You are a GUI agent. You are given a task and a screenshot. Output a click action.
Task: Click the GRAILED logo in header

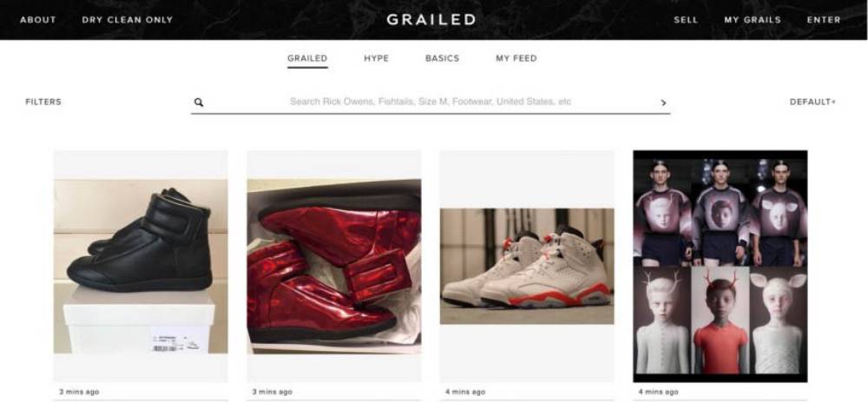coord(431,19)
